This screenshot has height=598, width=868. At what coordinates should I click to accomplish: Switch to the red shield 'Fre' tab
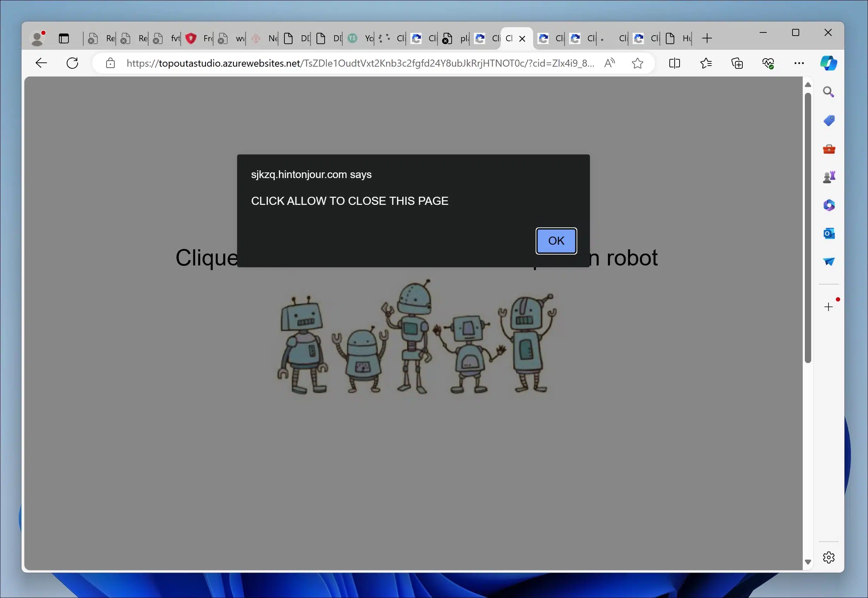(199, 38)
